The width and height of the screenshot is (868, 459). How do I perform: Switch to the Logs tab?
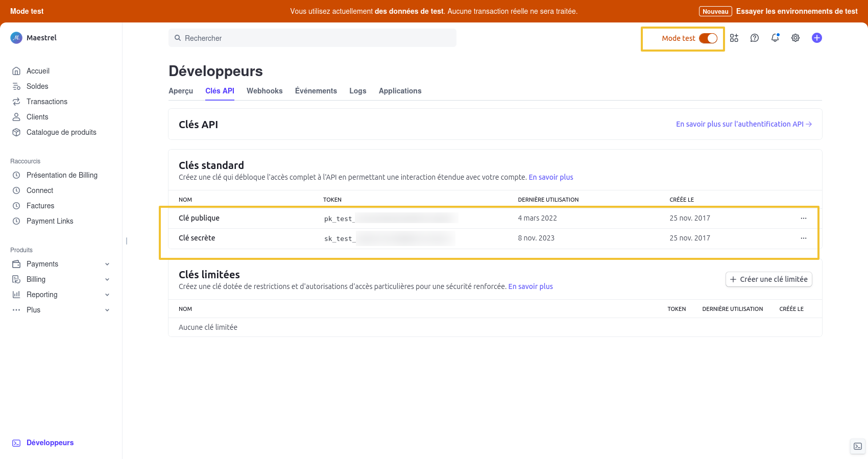point(357,91)
